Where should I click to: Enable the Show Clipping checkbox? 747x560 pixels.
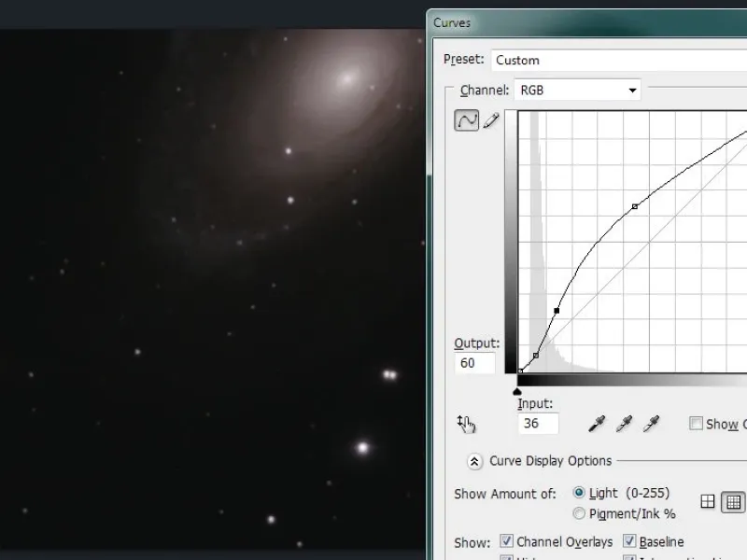coord(696,424)
